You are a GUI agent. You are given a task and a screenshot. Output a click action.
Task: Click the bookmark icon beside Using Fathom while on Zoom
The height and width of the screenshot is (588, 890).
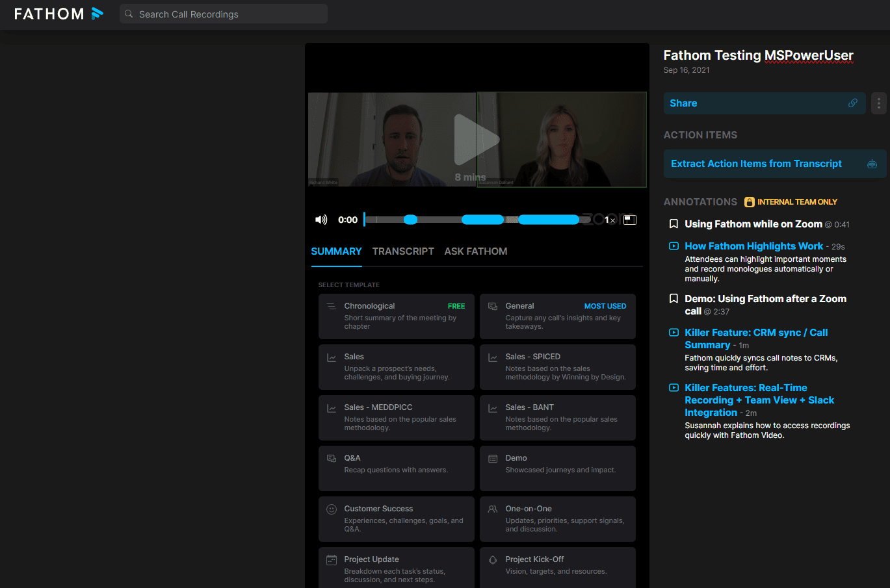674,224
